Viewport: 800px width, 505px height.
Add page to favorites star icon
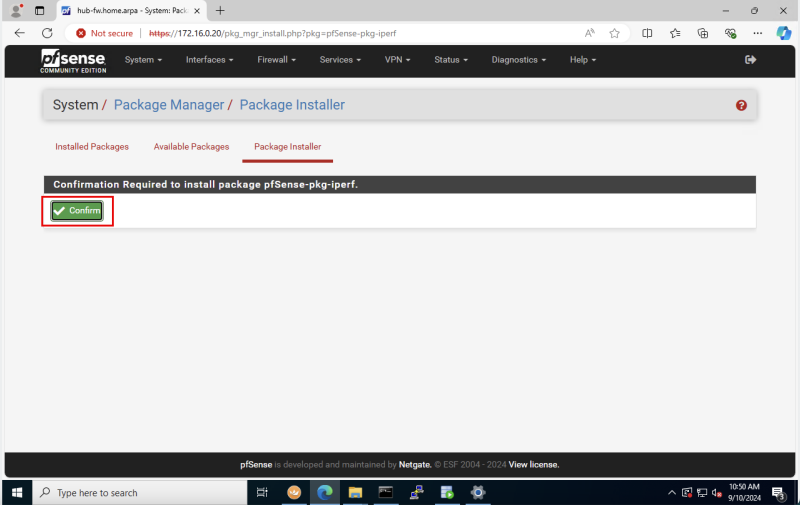[x=615, y=33]
